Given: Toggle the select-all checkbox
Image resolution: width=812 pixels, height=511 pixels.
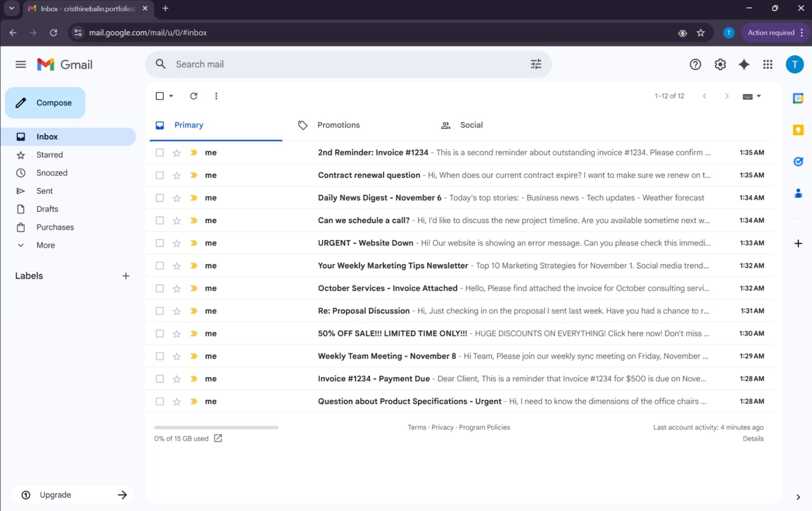Looking at the screenshot, I should tap(160, 96).
